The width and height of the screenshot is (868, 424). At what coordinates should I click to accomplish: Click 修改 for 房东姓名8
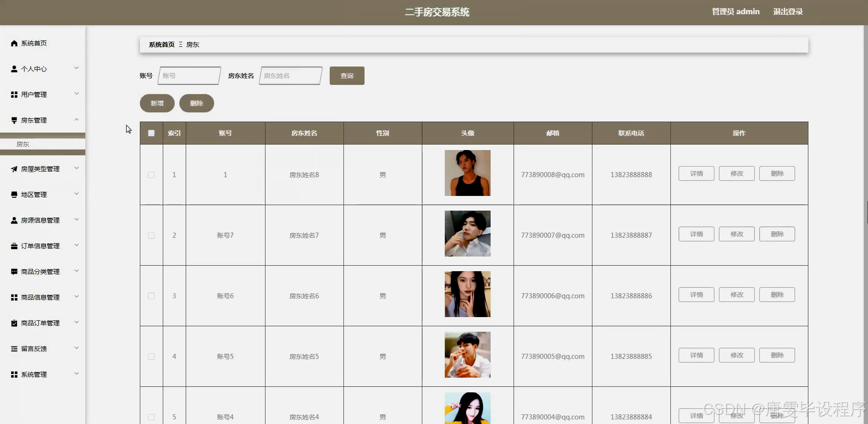737,173
